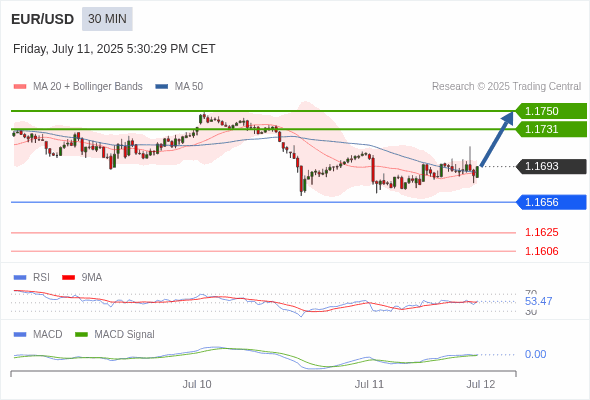The width and height of the screenshot is (590, 400).
Task: Select the 1.1750 resistance price tag
Action: coord(551,111)
